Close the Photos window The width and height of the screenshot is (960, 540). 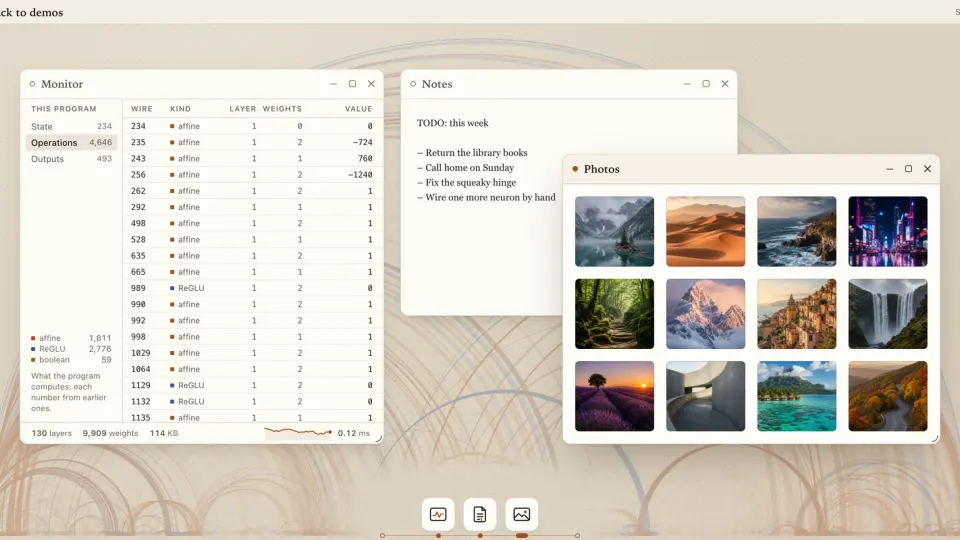pos(928,169)
